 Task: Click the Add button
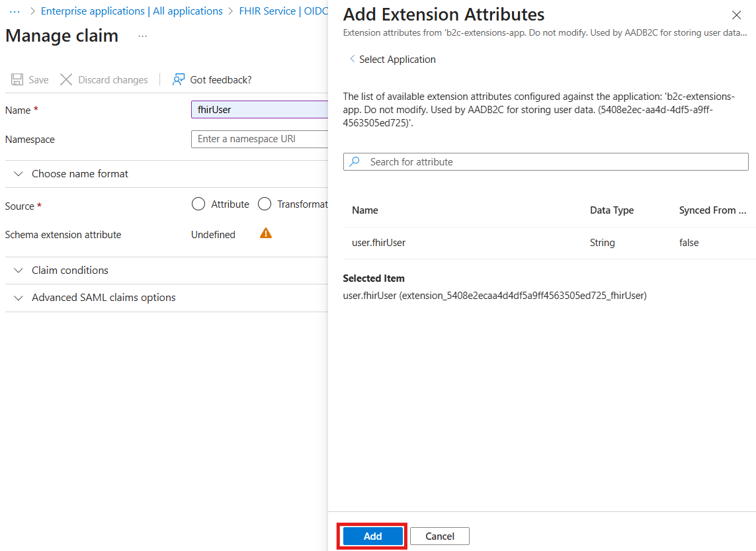tap(372, 536)
